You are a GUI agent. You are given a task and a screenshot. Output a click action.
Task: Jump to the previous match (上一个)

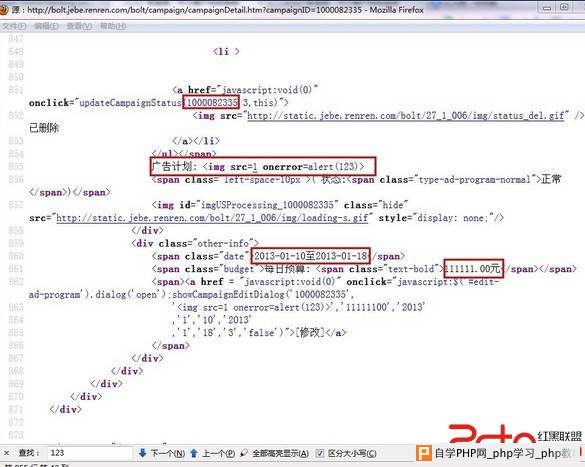click(212, 453)
